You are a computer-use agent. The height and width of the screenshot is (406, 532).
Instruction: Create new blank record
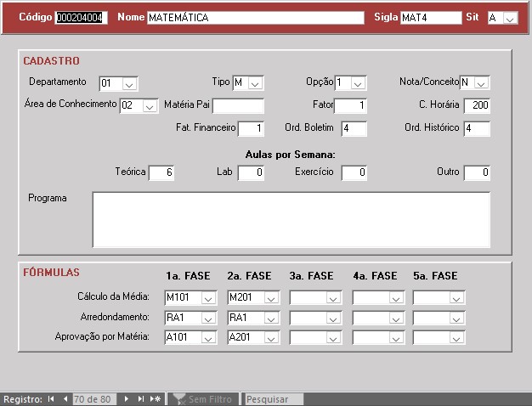click(156, 399)
